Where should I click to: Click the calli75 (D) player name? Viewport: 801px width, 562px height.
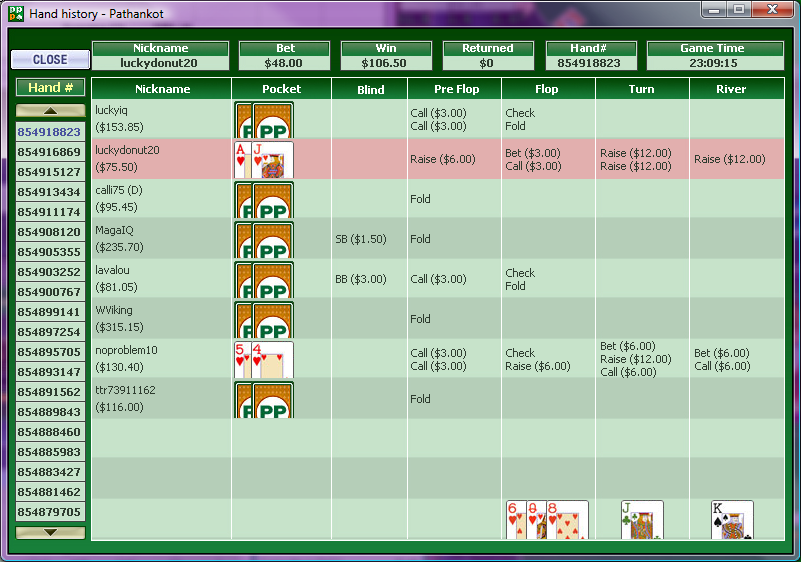coord(119,190)
